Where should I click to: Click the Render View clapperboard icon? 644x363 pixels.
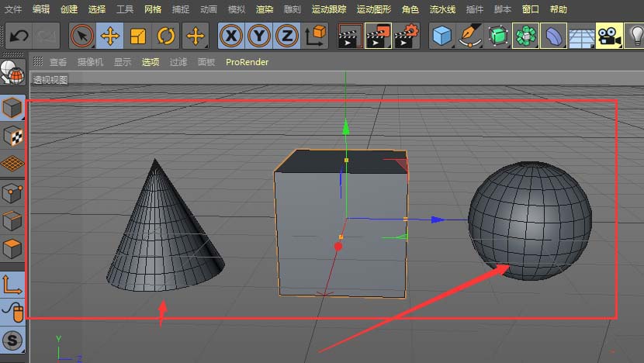(350, 36)
